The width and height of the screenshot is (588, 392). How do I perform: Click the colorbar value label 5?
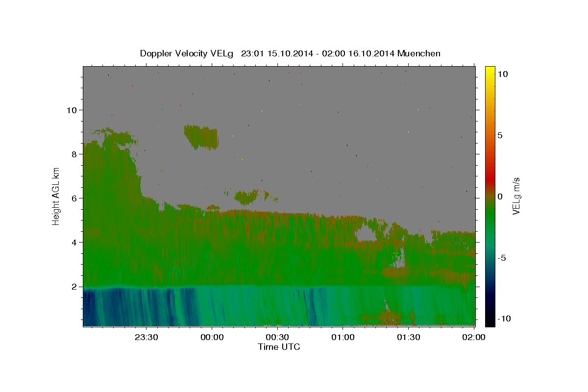tap(500, 135)
